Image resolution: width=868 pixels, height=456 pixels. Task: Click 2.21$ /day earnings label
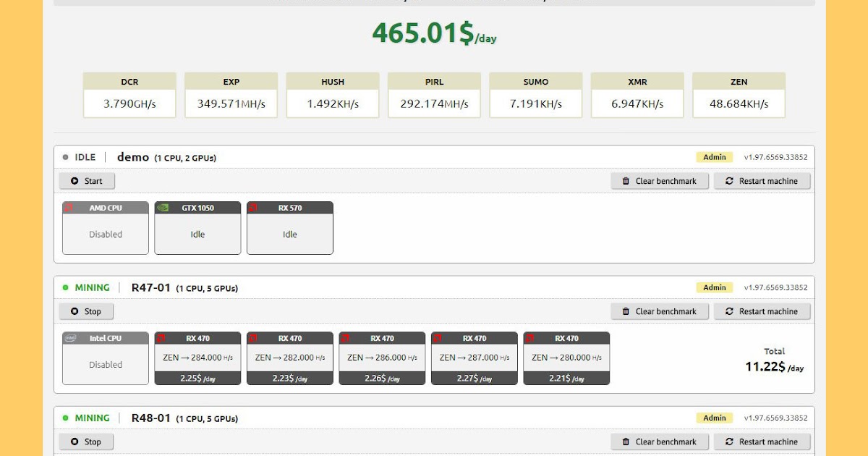(x=566, y=378)
